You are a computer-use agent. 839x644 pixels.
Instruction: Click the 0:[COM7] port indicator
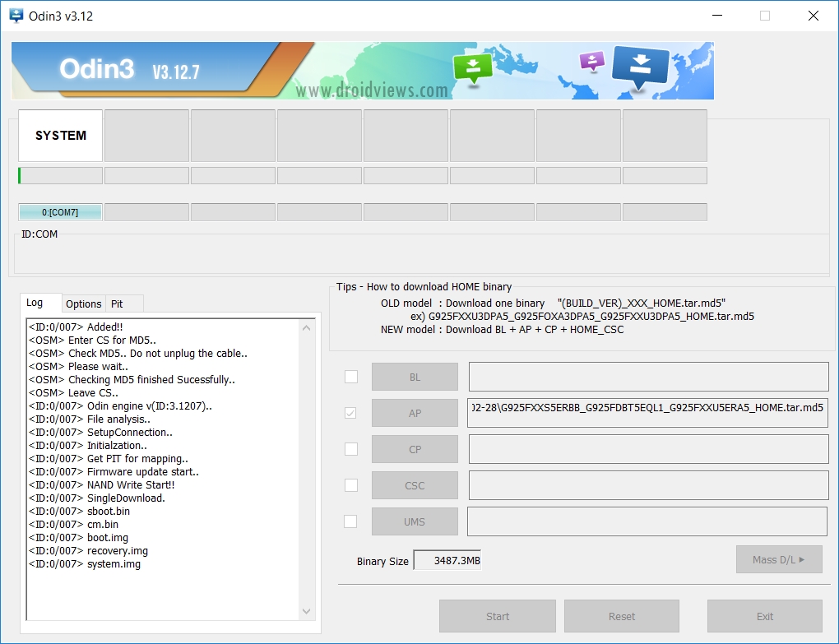61,212
